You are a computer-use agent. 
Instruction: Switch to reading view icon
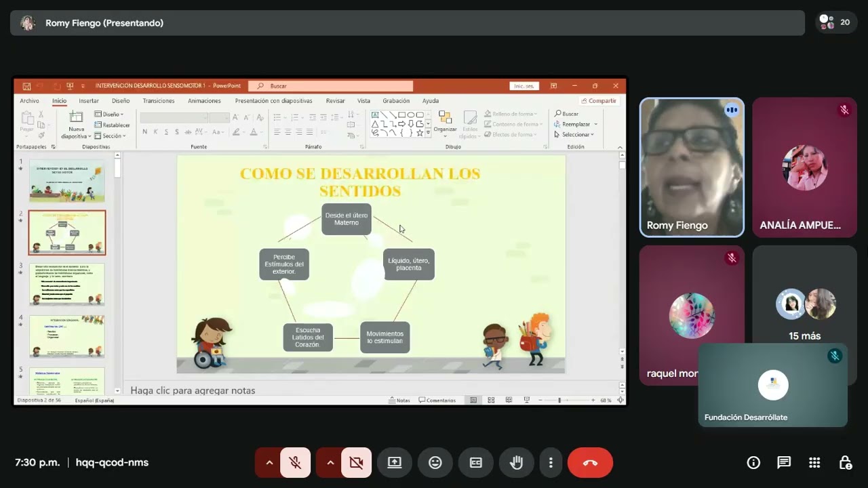[x=509, y=401]
